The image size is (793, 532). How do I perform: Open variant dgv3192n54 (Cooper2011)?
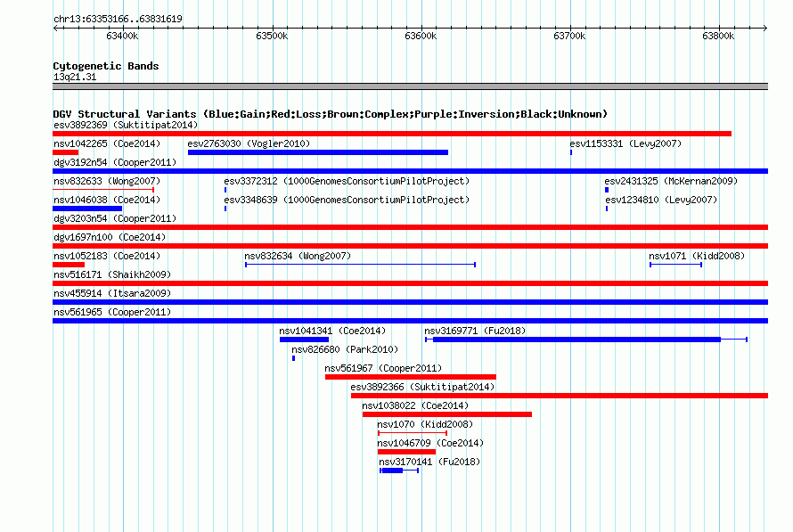pyautogui.click(x=410, y=171)
